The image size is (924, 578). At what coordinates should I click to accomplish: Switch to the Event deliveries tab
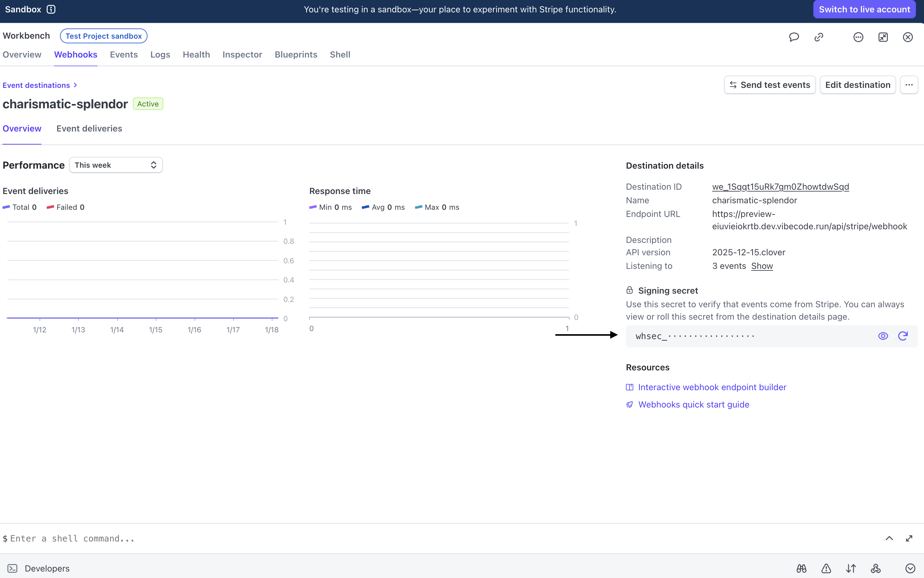pyautogui.click(x=89, y=128)
